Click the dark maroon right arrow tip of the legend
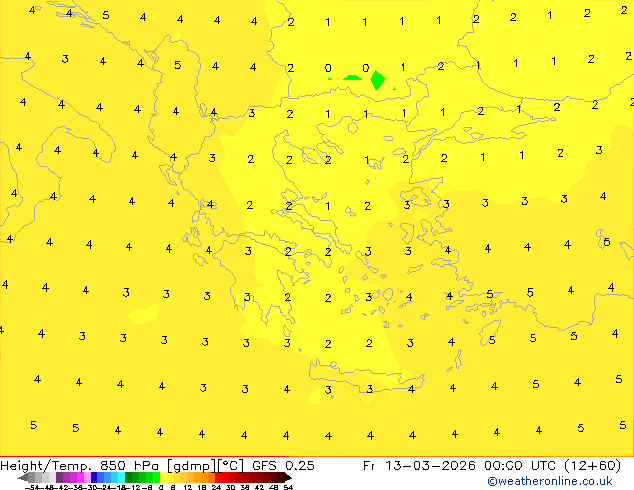The image size is (634, 490). point(288,478)
